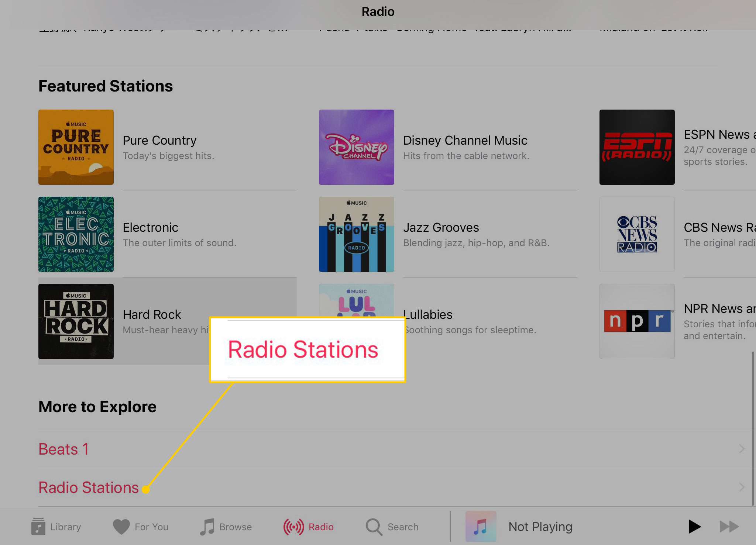Tap the fast-forward skip button
This screenshot has width=756, height=545.
[729, 527]
